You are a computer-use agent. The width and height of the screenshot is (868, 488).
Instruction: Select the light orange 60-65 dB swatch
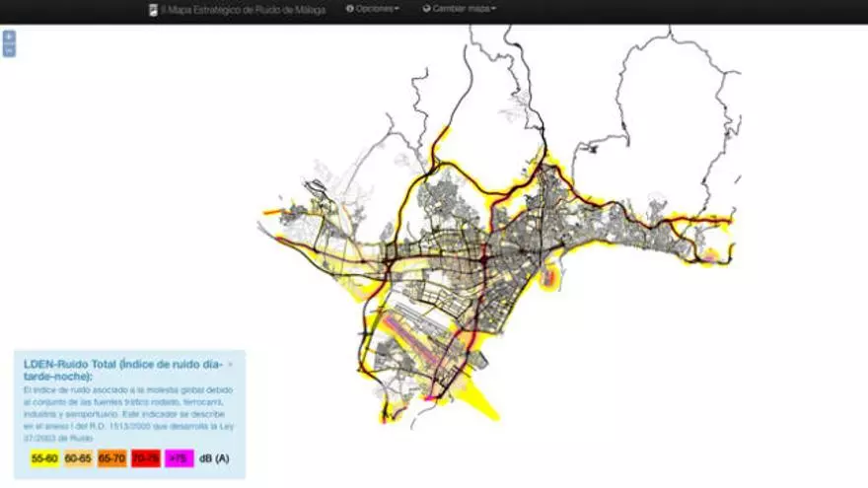[x=79, y=458]
